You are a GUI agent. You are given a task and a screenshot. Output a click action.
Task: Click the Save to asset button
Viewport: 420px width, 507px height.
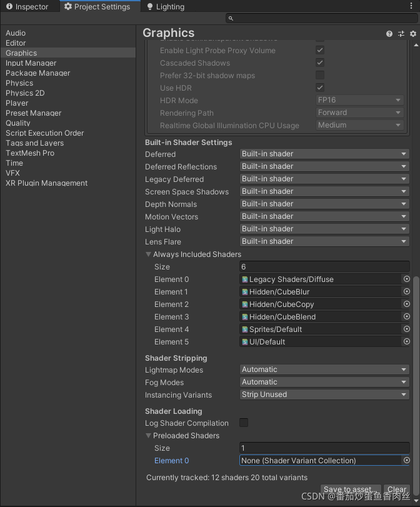point(351,489)
